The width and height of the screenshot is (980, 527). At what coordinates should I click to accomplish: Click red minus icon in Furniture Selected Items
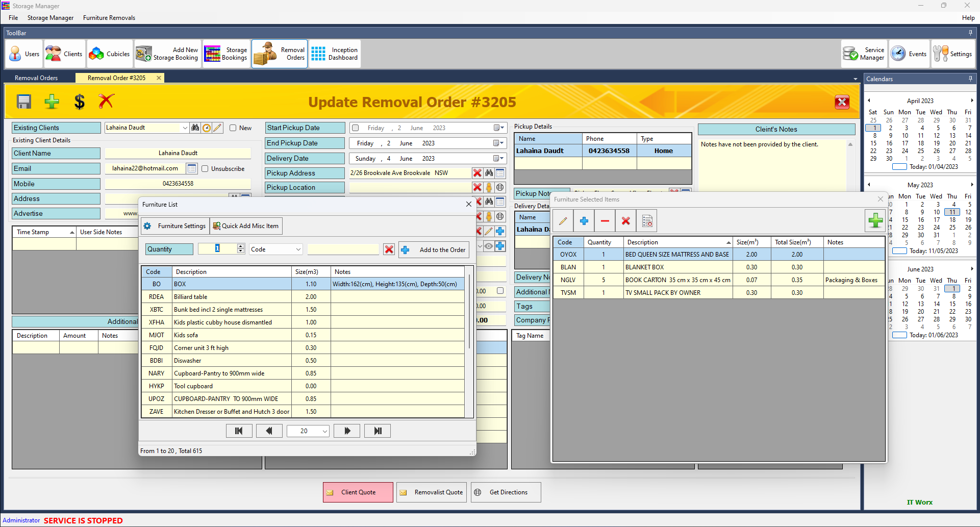tap(605, 221)
